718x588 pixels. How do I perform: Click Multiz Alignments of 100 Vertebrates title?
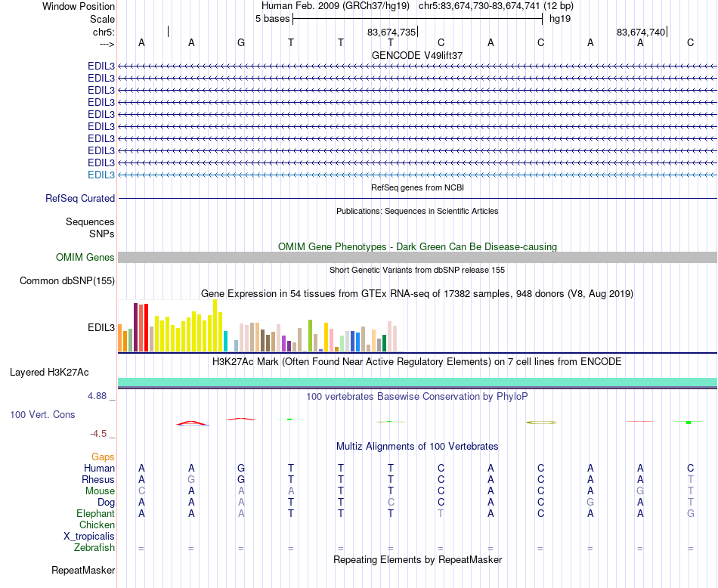[x=417, y=447]
